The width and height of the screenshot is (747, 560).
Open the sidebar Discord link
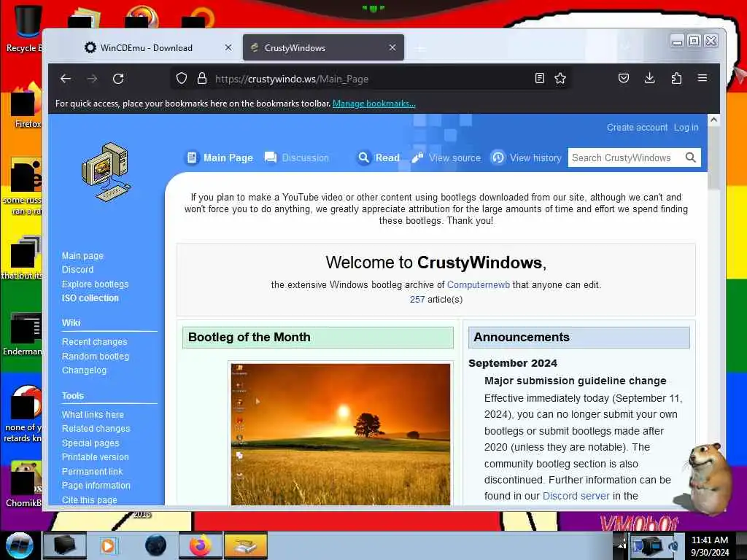pos(77,270)
